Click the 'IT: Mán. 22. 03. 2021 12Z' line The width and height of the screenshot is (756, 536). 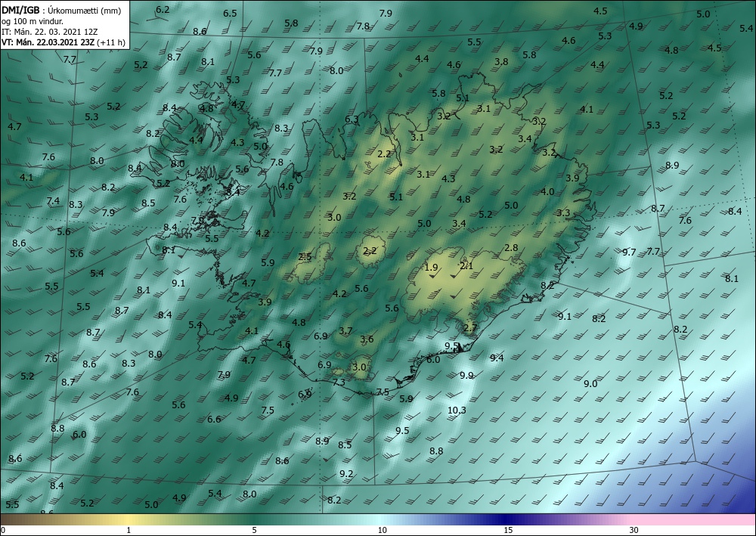[x=49, y=32]
